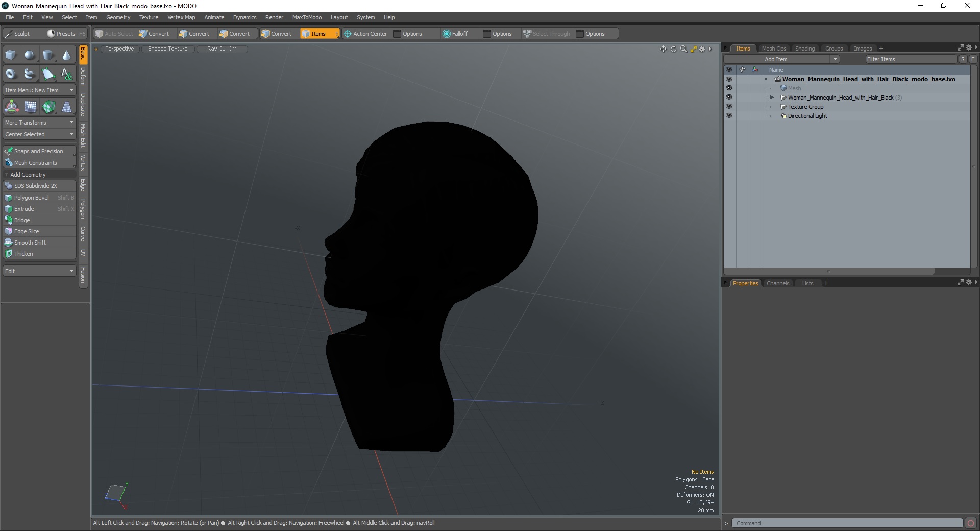Open the More Transforms dropdown

click(x=39, y=123)
